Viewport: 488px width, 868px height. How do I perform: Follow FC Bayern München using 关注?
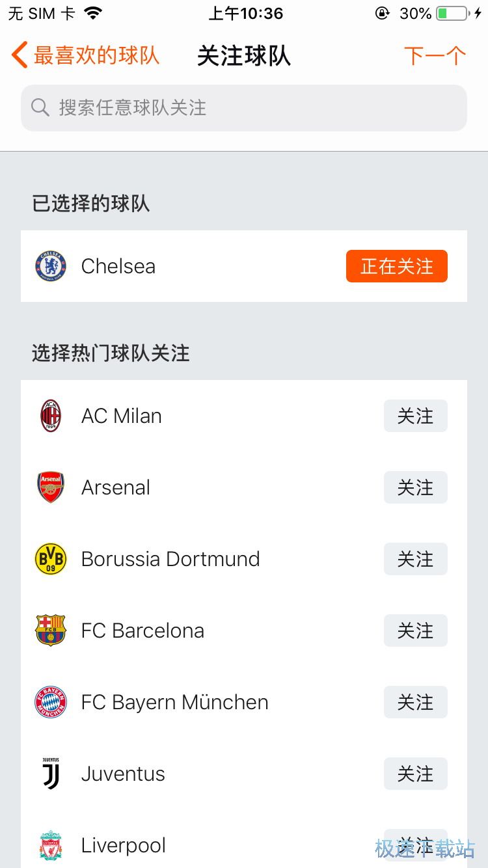(415, 702)
